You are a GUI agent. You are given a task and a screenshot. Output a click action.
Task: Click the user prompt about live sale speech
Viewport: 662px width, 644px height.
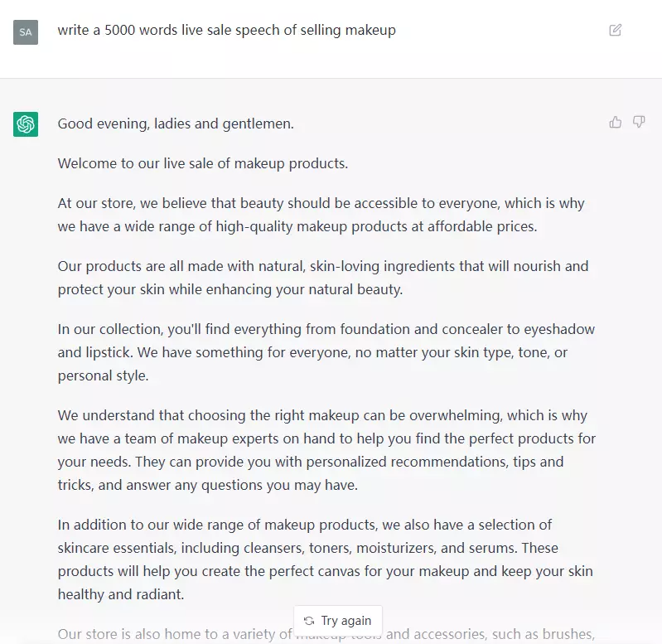tap(226, 31)
